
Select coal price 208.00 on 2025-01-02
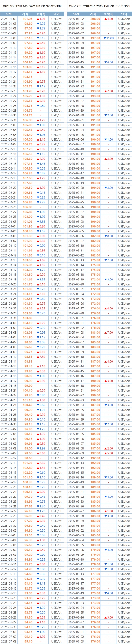[95, 19]
